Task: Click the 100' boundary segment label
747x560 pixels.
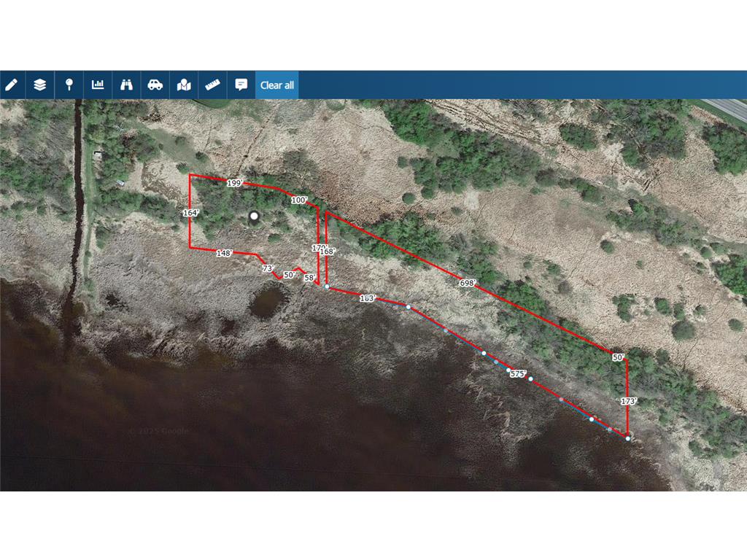Action: pyautogui.click(x=299, y=200)
